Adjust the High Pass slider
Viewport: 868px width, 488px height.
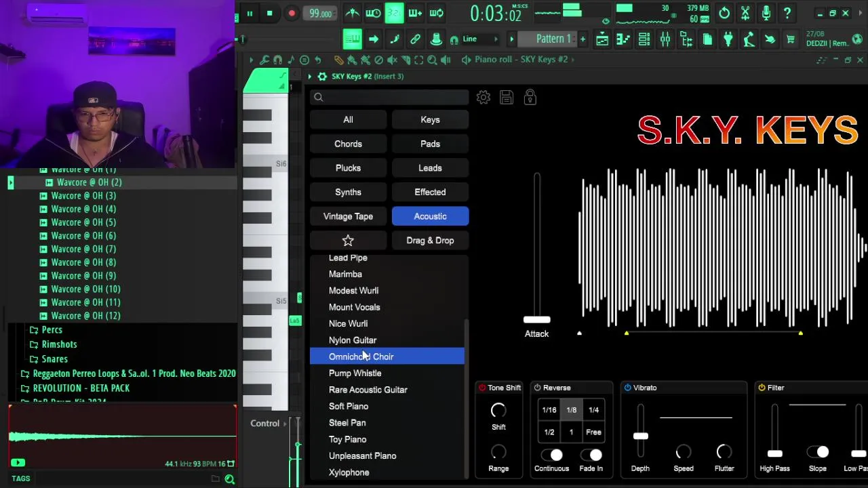(774, 453)
